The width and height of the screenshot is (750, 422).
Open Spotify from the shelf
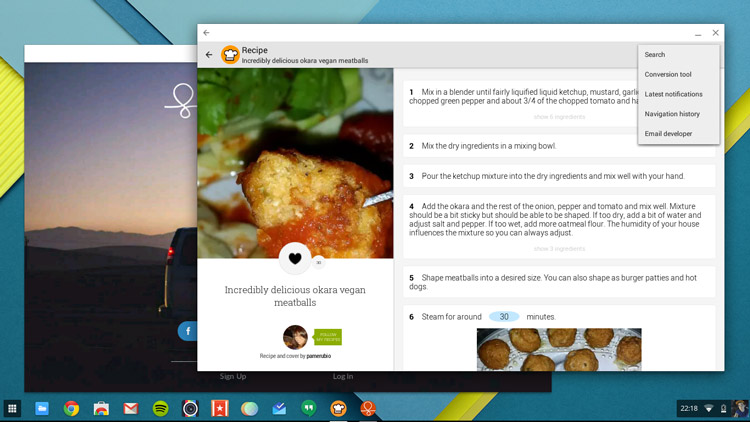tap(160, 408)
